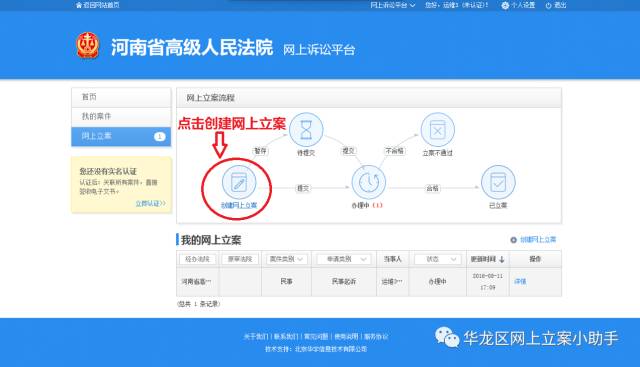Open the 案件类别 filter dropdown

287,259
